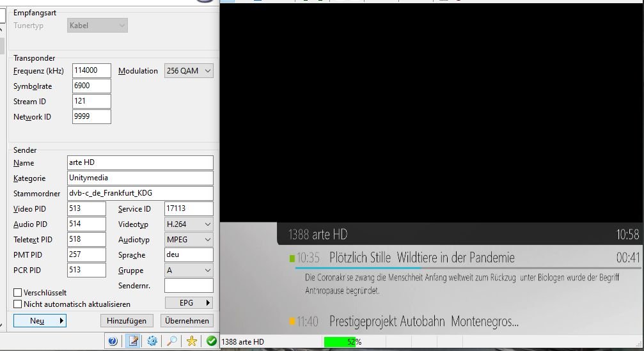
Task: Click the PMT PID field with 257
Action: [87, 254]
